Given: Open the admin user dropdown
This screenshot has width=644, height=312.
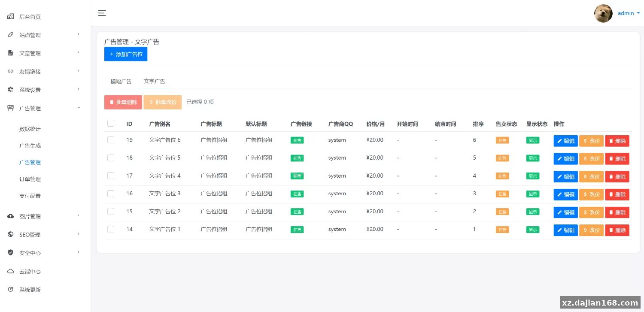Looking at the screenshot, I should tap(629, 13).
